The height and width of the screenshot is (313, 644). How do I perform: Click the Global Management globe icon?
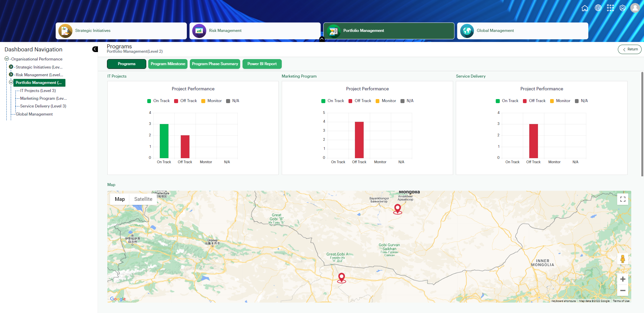[467, 31]
